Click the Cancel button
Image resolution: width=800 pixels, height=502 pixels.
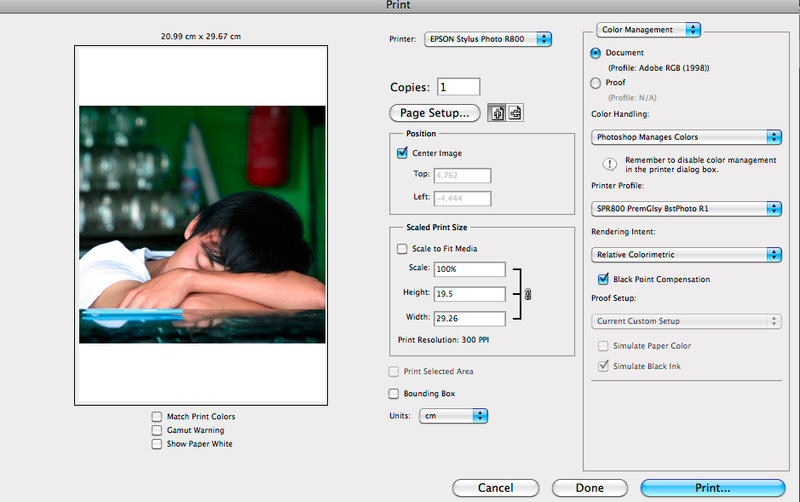point(495,488)
